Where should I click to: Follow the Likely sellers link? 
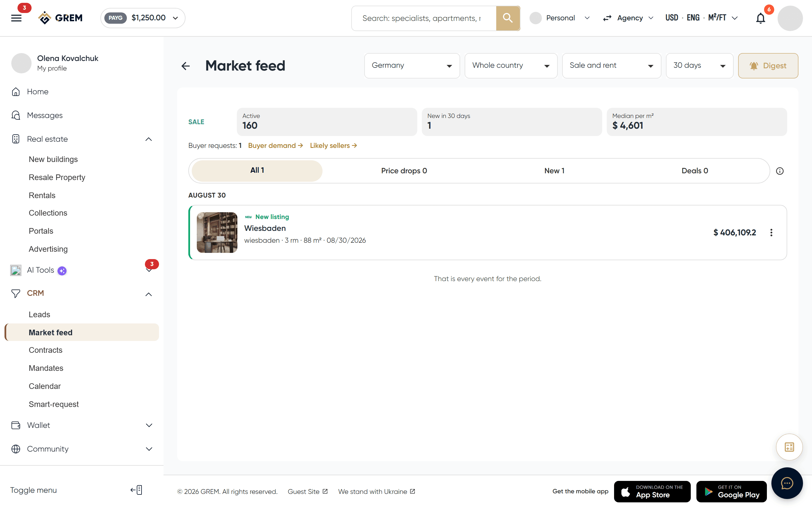coord(333,145)
